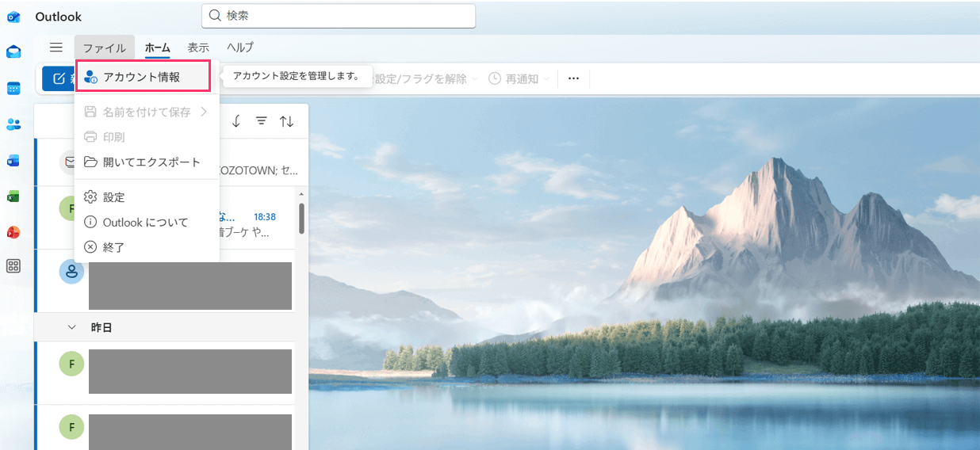The image size is (980, 450).
Task: Open the More apps grid icon
Action: point(13,266)
